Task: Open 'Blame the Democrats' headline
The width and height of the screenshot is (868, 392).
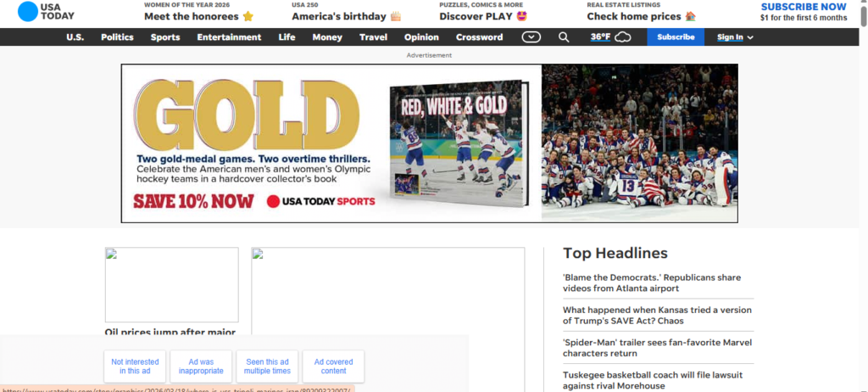Action: coord(651,283)
